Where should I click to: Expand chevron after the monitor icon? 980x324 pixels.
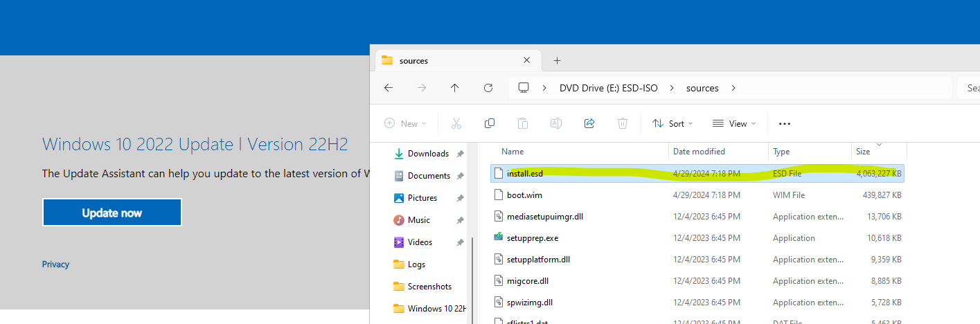[x=544, y=88]
